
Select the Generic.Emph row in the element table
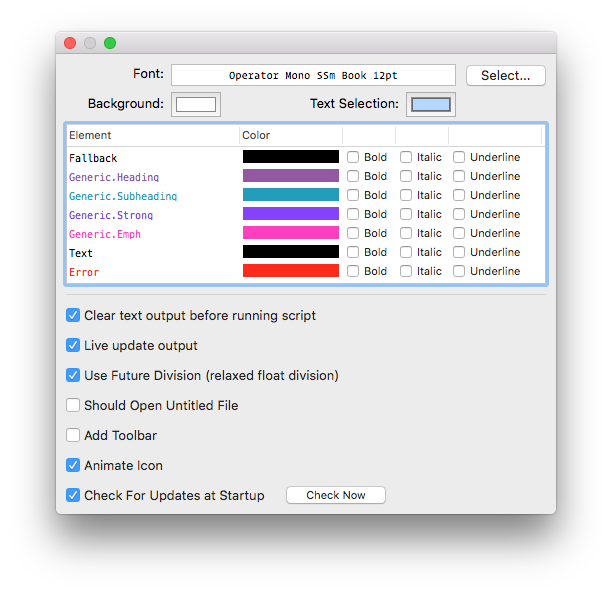click(x=306, y=233)
